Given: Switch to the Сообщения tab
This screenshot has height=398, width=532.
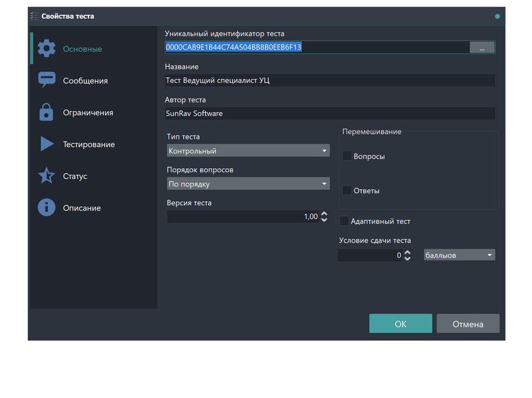Looking at the screenshot, I should pos(94,80).
